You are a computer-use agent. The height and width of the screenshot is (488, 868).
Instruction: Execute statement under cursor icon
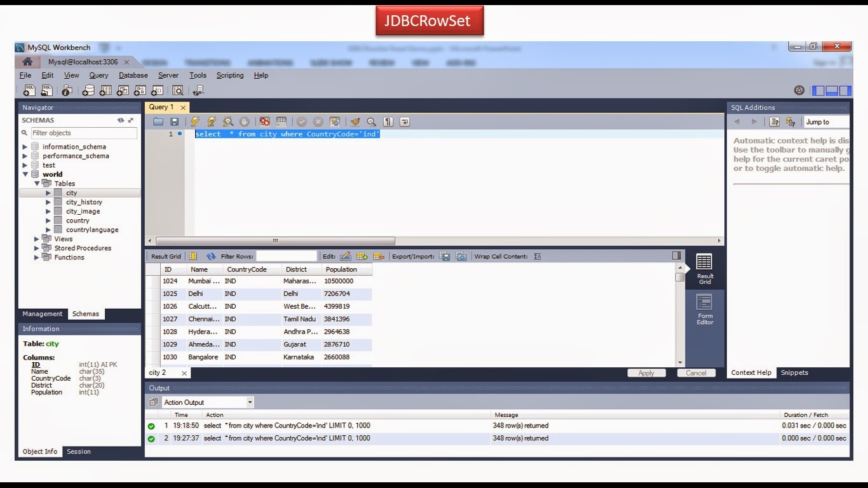click(x=212, y=121)
